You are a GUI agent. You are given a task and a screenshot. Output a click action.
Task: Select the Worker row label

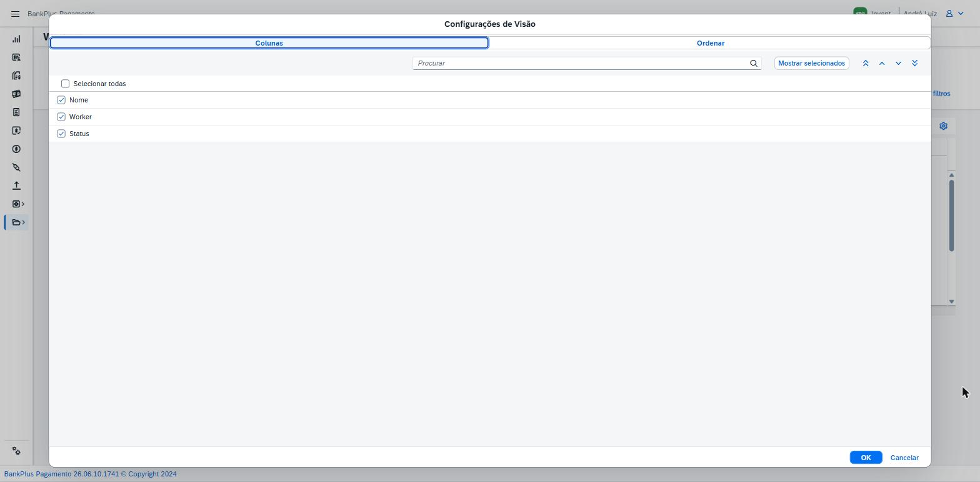pyautogui.click(x=81, y=117)
